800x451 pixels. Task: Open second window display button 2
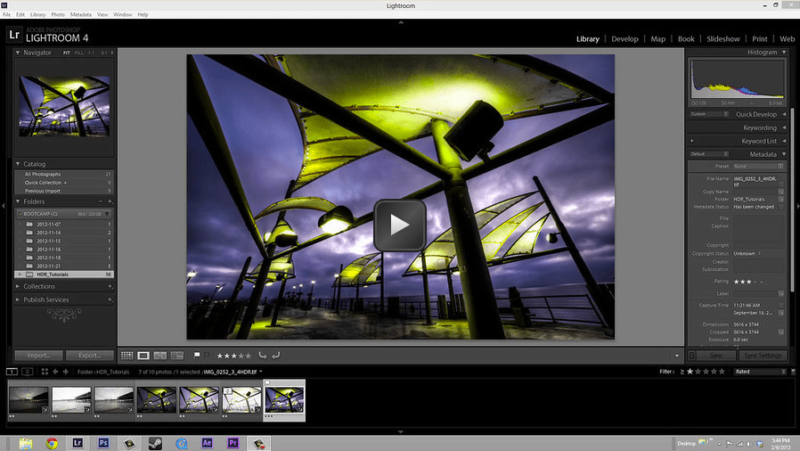coord(28,372)
